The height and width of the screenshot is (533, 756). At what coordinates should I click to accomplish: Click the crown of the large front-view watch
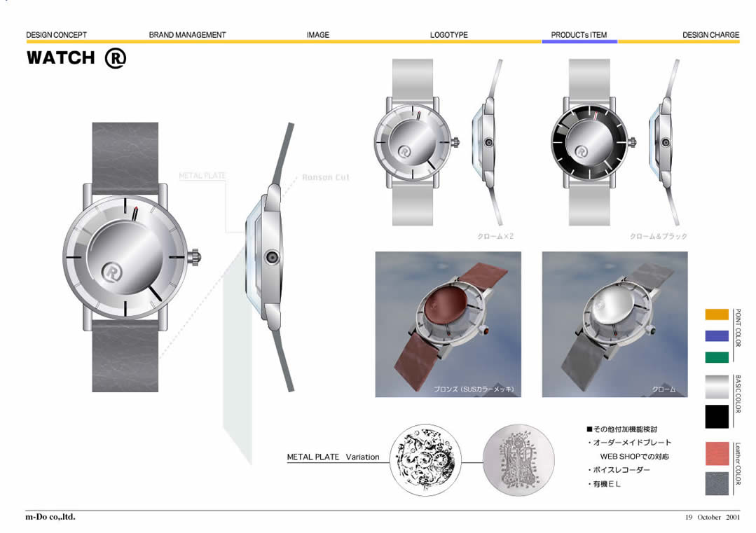click(x=194, y=257)
